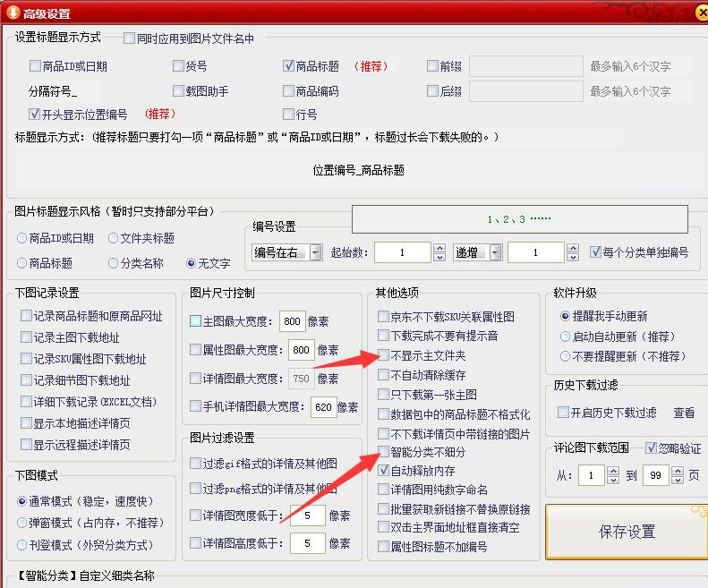The width and height of the screenshot is (708, 588).
Task: Tick the 商品ID或日期 title checkbox
Action: 35,66
